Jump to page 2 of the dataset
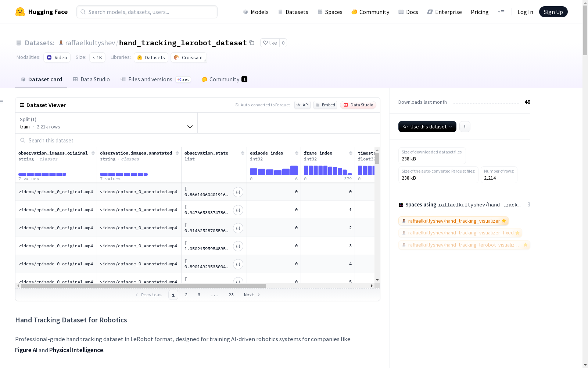 186,295
